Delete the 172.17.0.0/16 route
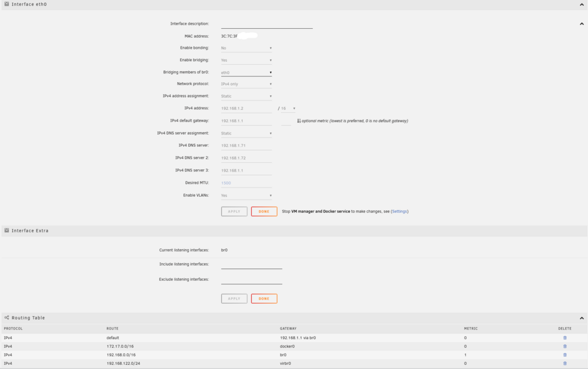The height and width of the screenshot is (369, 588). coord(564,346)
